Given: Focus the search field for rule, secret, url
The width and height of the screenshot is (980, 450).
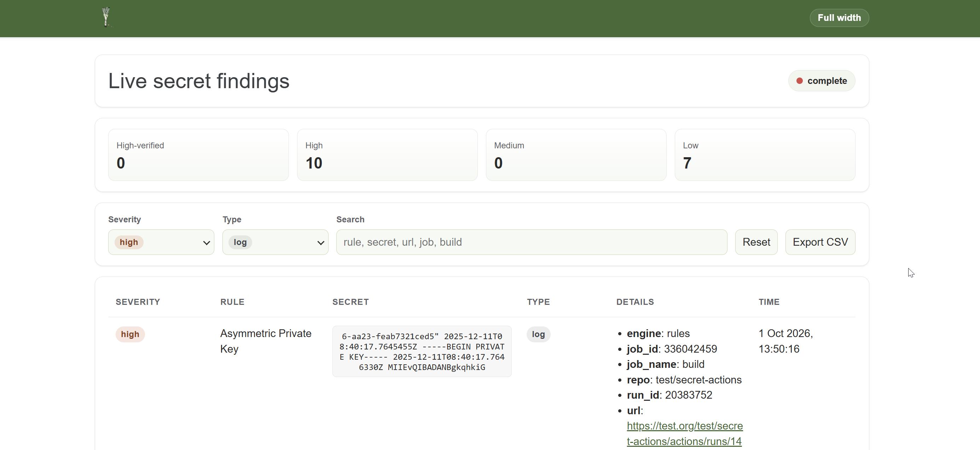Looking at the screenshot, I should tap(532, 242).
